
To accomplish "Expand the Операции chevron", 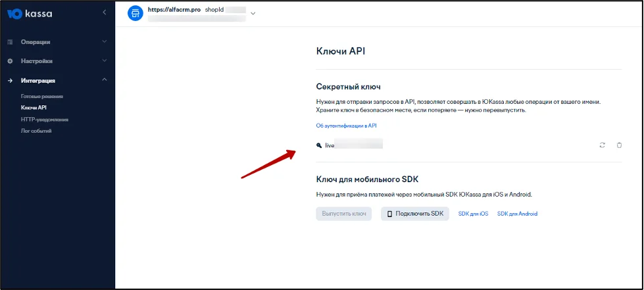I will point(105,41).
